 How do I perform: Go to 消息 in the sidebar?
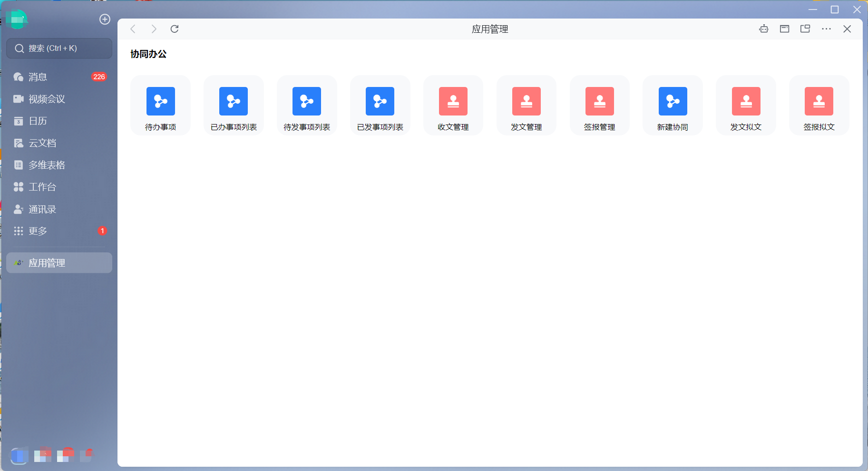59,77
